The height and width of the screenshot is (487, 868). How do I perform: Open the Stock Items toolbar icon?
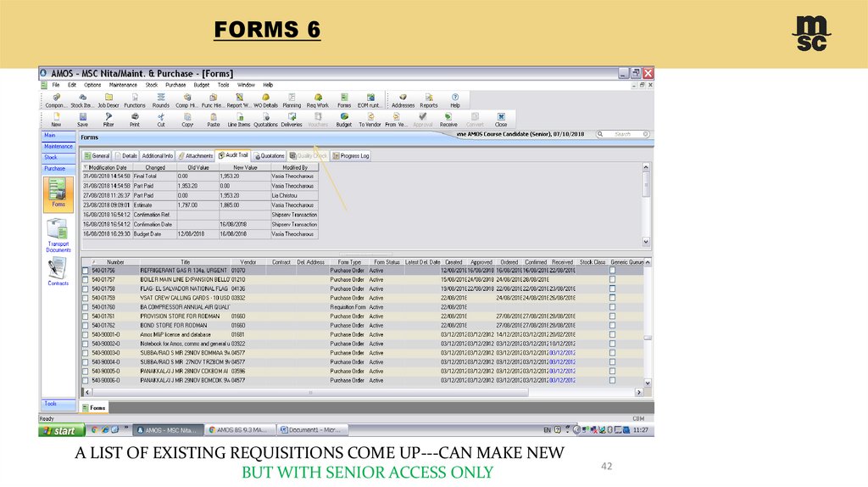[x=82, y=100]
